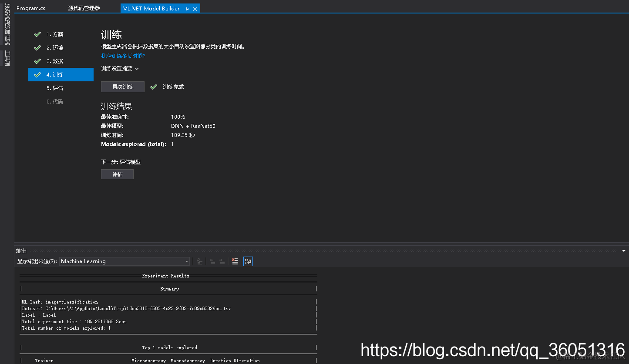Close the ML.NET Model Builder tab
This screenshot has height=364, width=629.
[195, 9]
